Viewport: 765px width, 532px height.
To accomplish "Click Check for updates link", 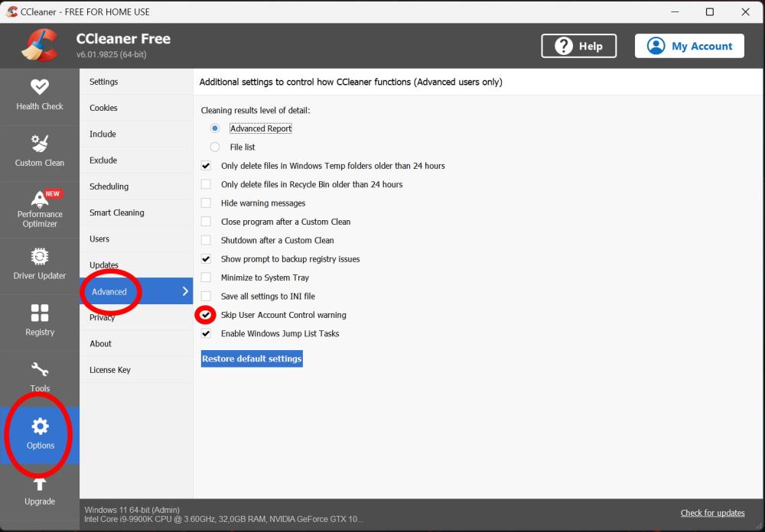I will 712,512.
